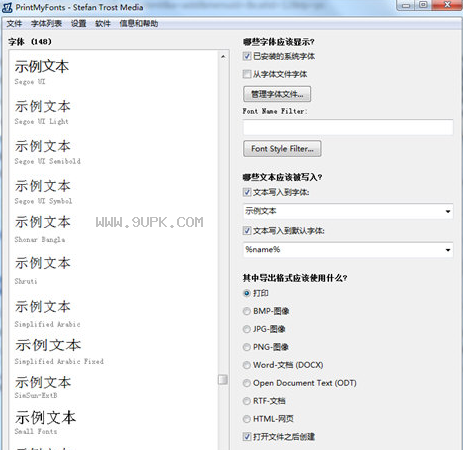Click the font list scrollbar thumb

coord(223,379)
